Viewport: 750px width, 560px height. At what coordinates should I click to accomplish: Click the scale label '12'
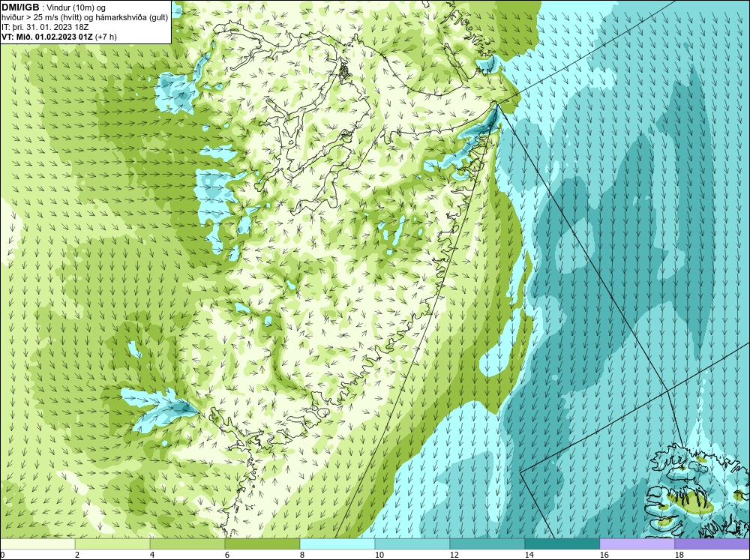click(x=454, y=555)
